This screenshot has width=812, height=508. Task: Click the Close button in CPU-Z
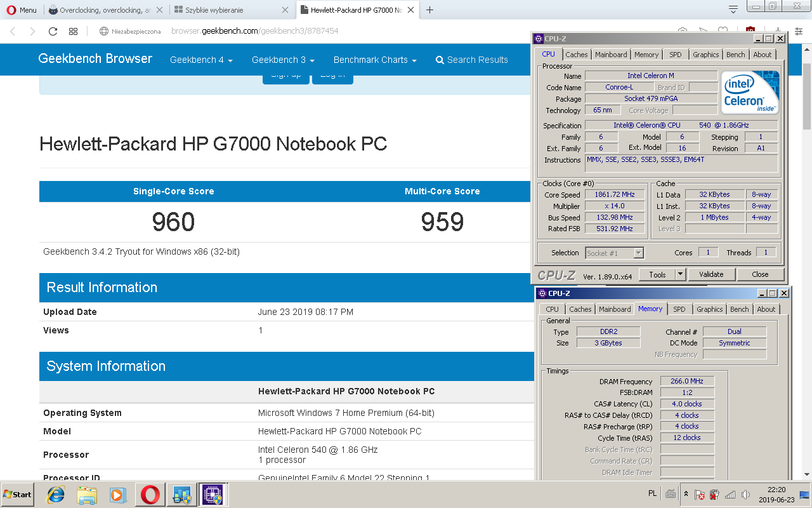[760, 274]
